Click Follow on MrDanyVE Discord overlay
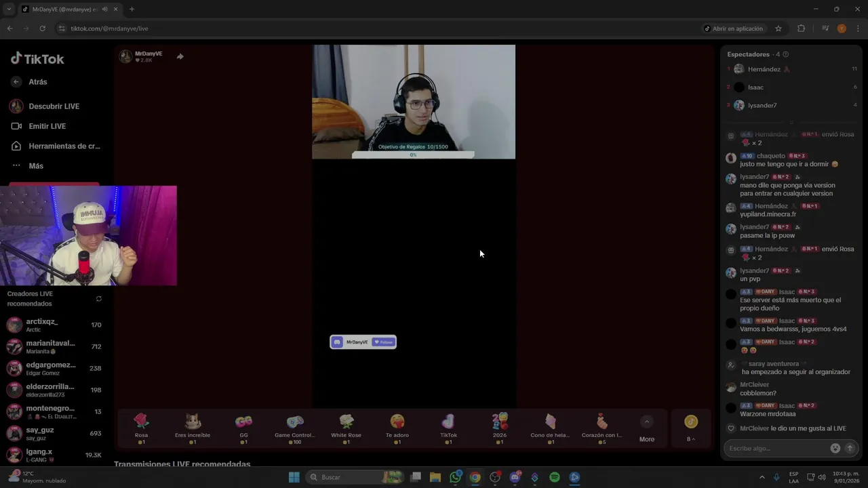Viewport: 868px width, 488px height. 384,342
